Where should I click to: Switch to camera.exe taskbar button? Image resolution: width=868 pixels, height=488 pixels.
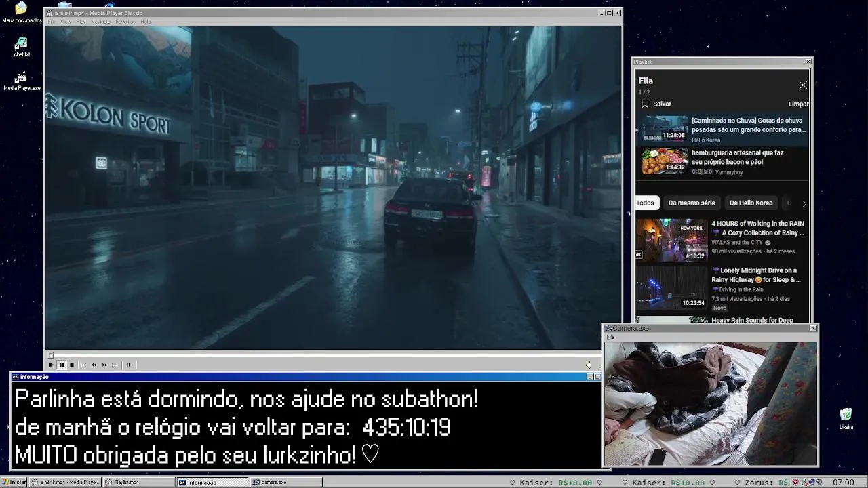click(287, 482)
